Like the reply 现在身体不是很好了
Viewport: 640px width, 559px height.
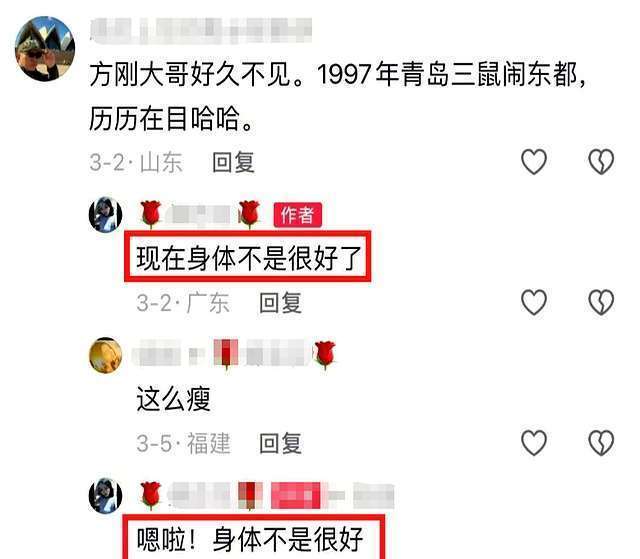coord(534,302)
